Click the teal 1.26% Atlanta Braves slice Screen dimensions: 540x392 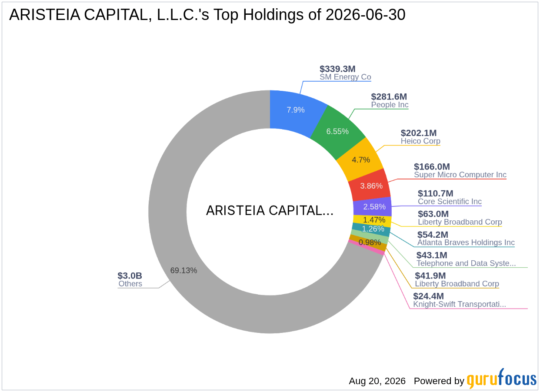tap(371, 229)
